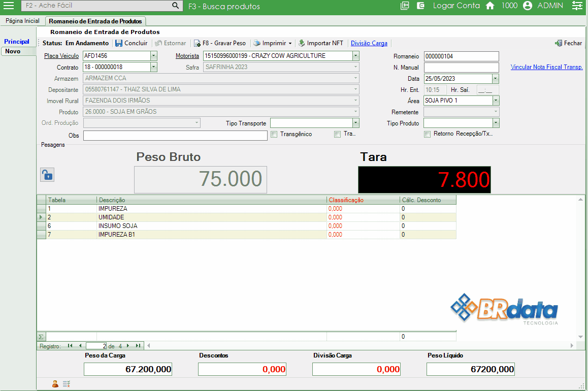Open the Tipo Transporte dropdown
Image resolution: width=588 pixels, height=391 pixels.
point(355,123)
